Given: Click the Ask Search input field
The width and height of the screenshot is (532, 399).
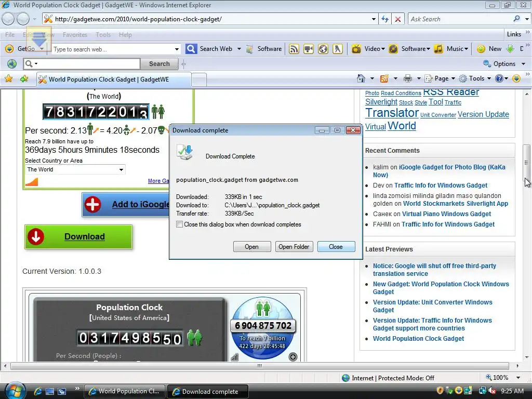Looking at the screenshot, I should (x=460, y=19).
